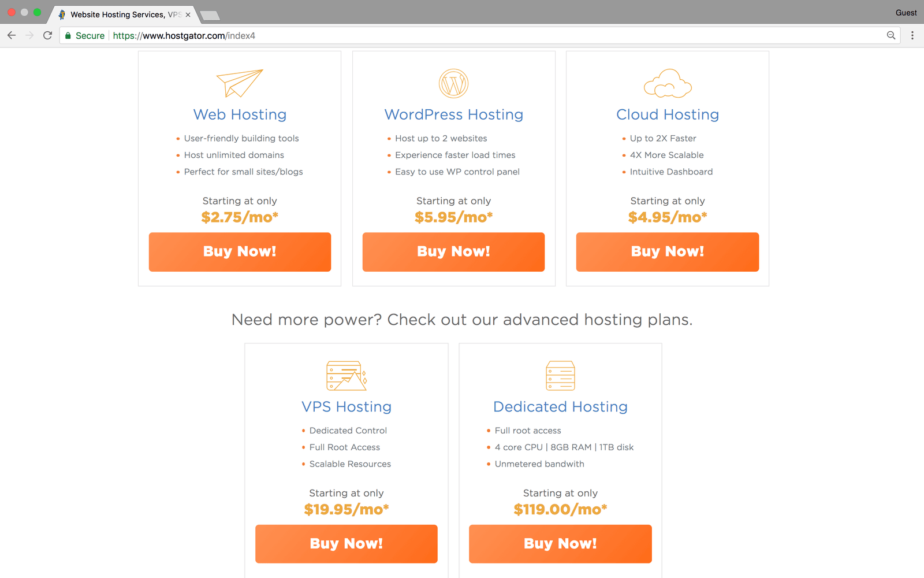Reload the page with the refresh icon
924x578 pixels.
point(48,35)
